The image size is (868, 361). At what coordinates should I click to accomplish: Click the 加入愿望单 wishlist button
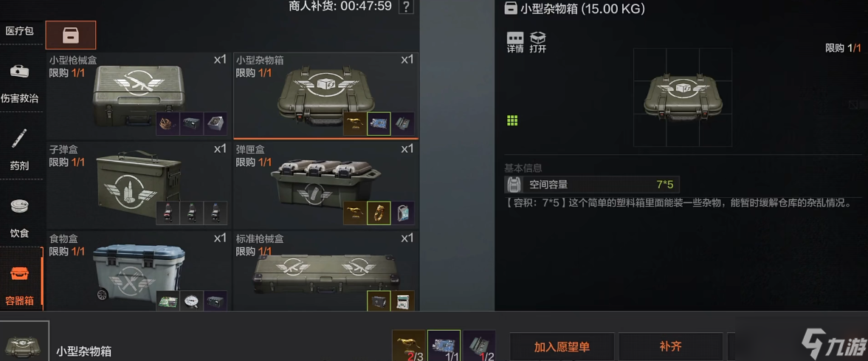562,347
